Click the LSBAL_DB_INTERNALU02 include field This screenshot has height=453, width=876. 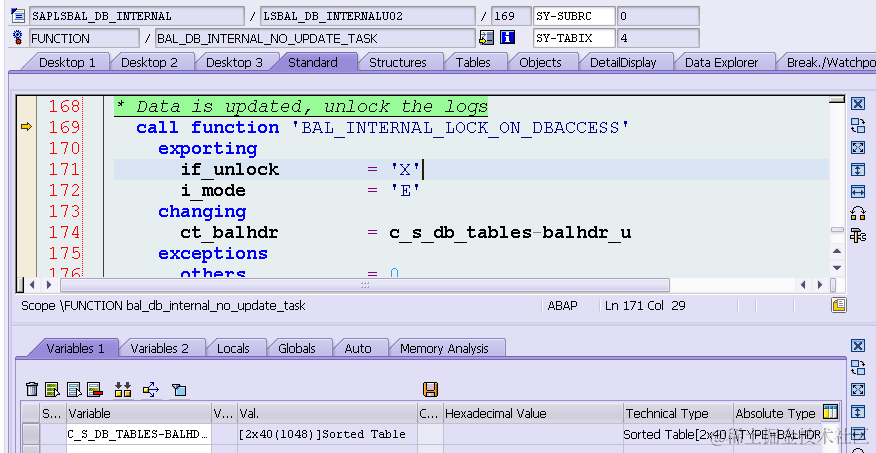point(367,16)
